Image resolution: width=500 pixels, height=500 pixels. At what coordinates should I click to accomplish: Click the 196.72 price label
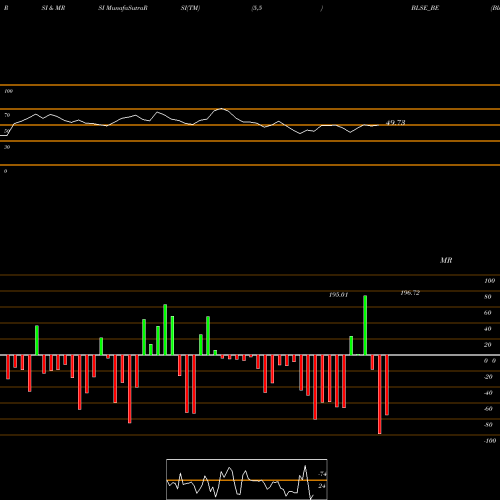(410, 293)
